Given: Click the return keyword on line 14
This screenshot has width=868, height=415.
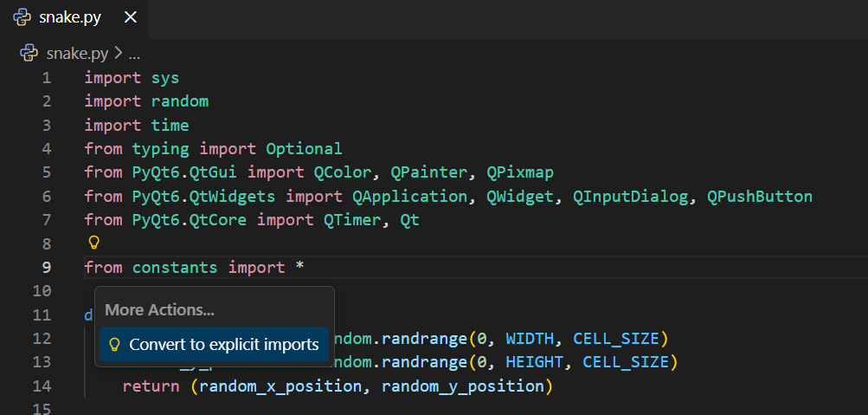Looking at the screenshot, I should [151, 386].
